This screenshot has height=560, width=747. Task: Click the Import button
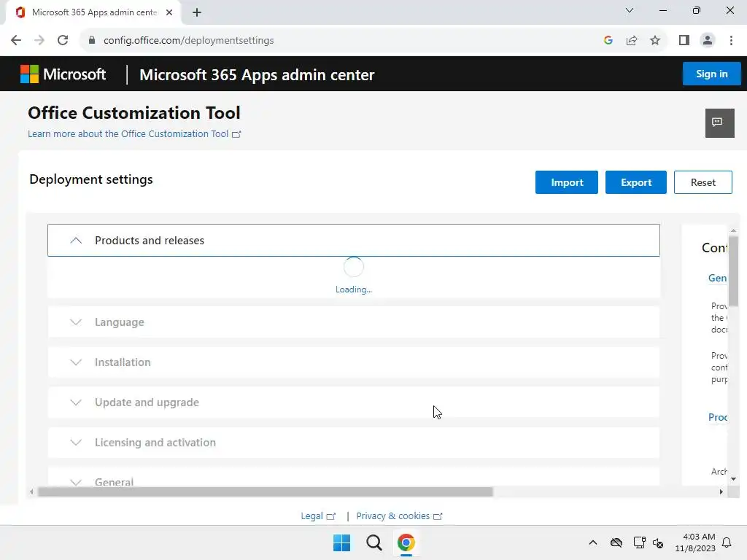pyautogui.click(x=566, y=182)
